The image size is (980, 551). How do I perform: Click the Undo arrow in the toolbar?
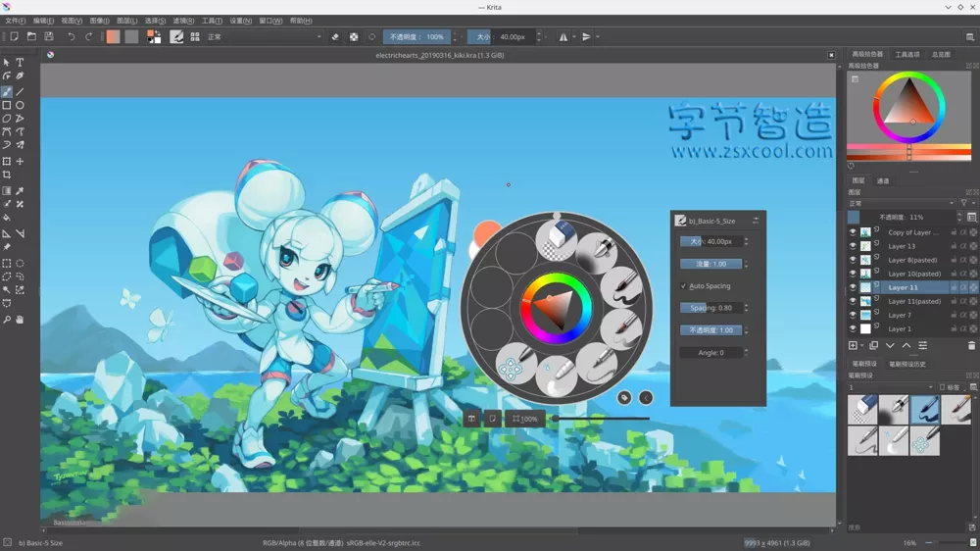pyautogui.click(x=71, y=36)
